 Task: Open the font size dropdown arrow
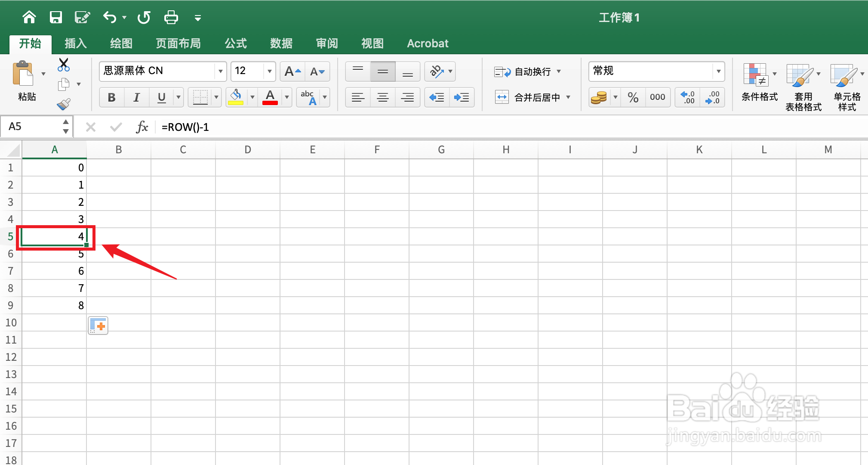click(270, 71)
